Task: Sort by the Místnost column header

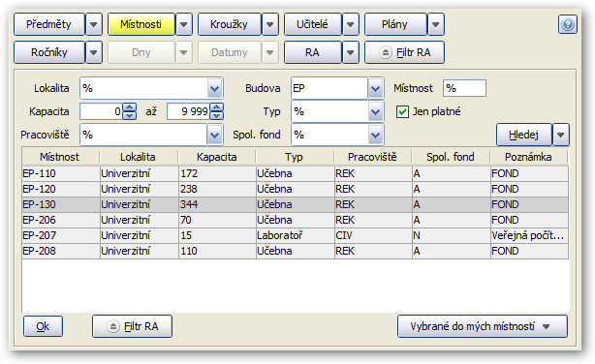Action: pyautogui.click(x=60, y=157)
